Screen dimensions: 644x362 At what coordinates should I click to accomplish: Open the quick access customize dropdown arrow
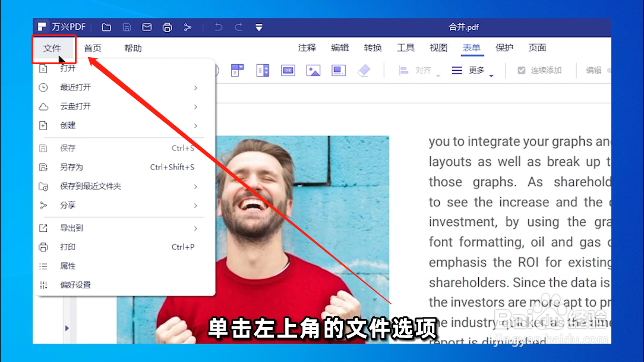point(259,27)
